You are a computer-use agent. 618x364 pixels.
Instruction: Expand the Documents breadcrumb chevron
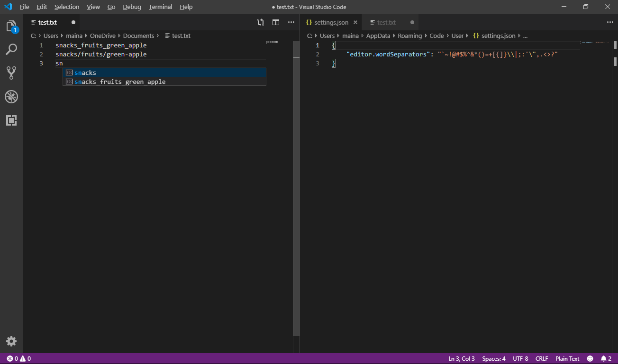click(158, 36)
